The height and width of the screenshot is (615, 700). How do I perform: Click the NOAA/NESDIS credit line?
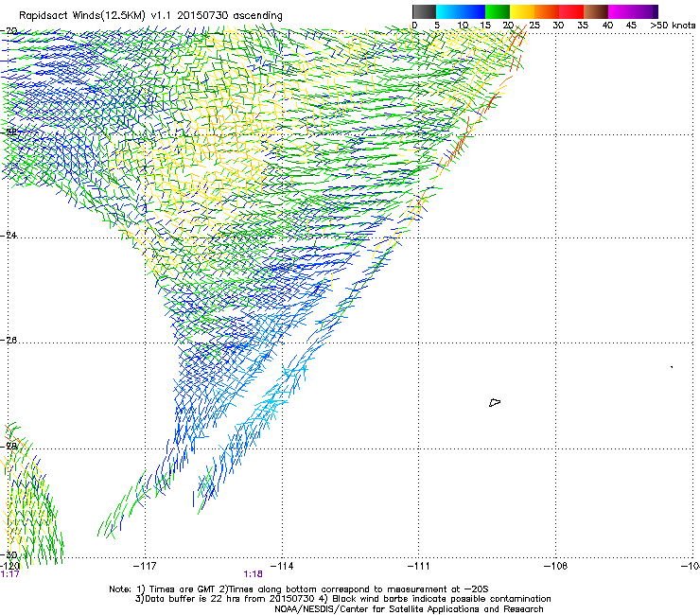click(409, 609)
